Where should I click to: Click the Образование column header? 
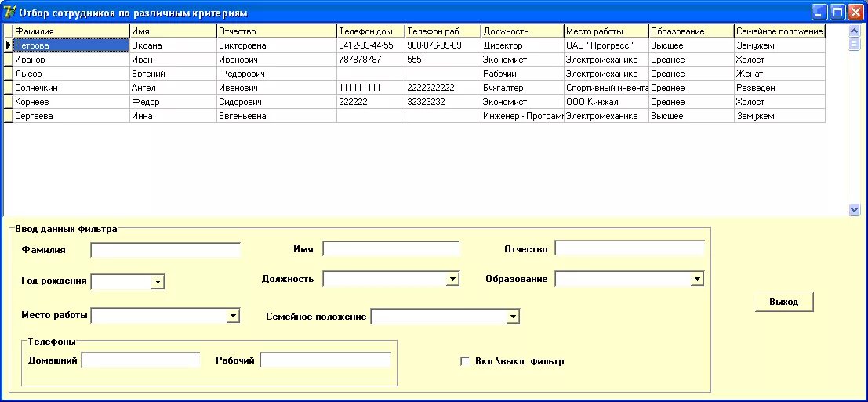pyautogui.click(x=692, y=31)
